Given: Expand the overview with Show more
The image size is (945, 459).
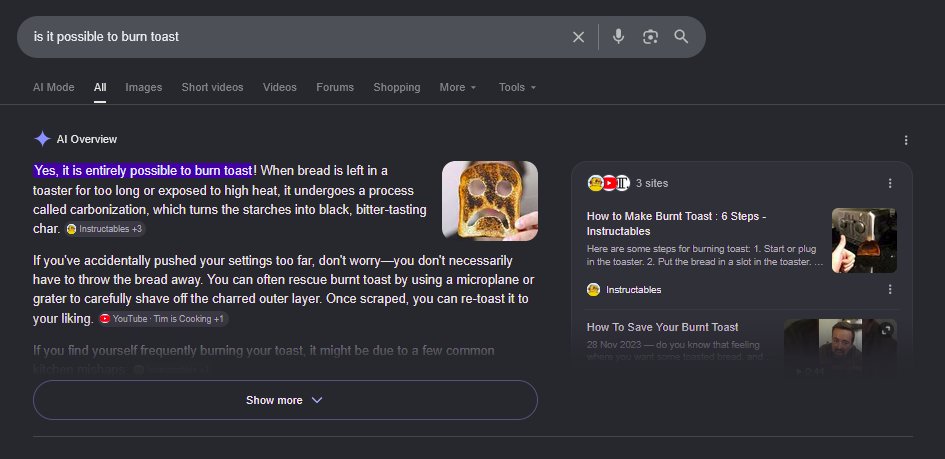Looking at the screenshot, I should pyautogui.click(x=285, y=400).
